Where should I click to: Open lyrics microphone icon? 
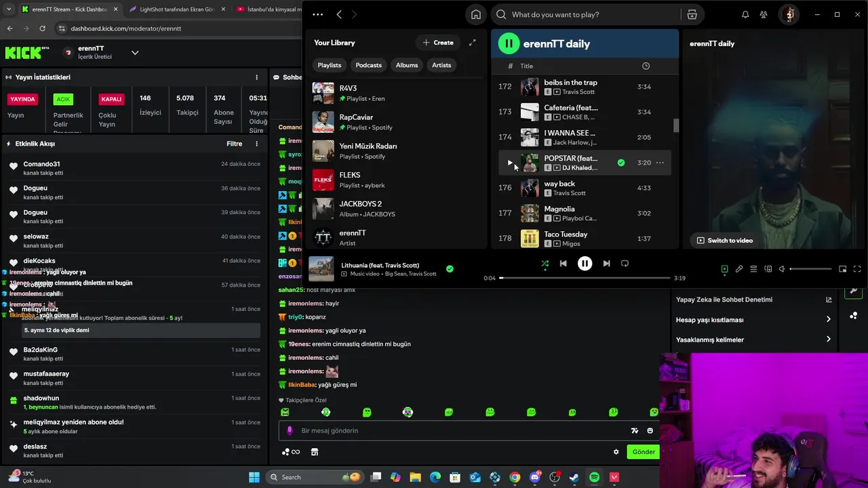point(739,269)
